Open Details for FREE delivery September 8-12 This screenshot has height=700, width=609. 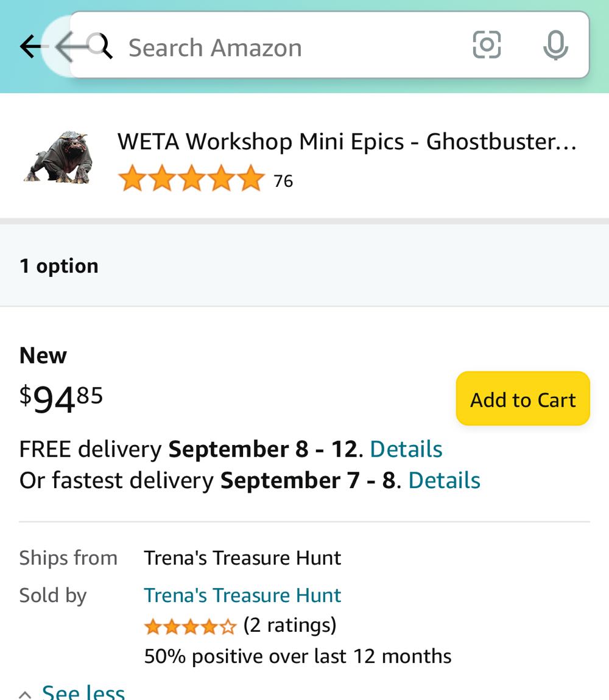coord(406,449)
